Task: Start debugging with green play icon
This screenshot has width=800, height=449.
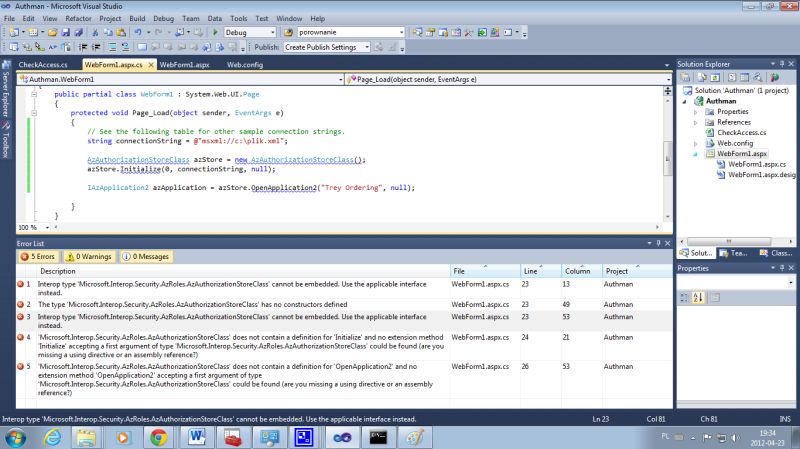Action: pyautogui.click(x=215, y=32)
